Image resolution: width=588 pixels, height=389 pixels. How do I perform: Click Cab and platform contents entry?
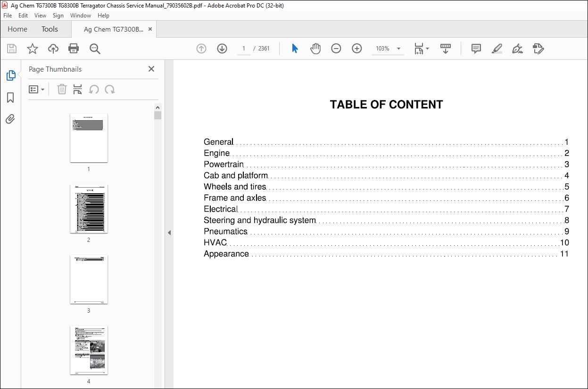[386, 176]
